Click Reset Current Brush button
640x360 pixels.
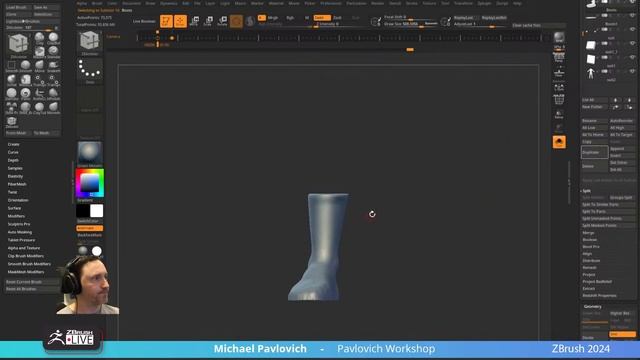(32, 282)
